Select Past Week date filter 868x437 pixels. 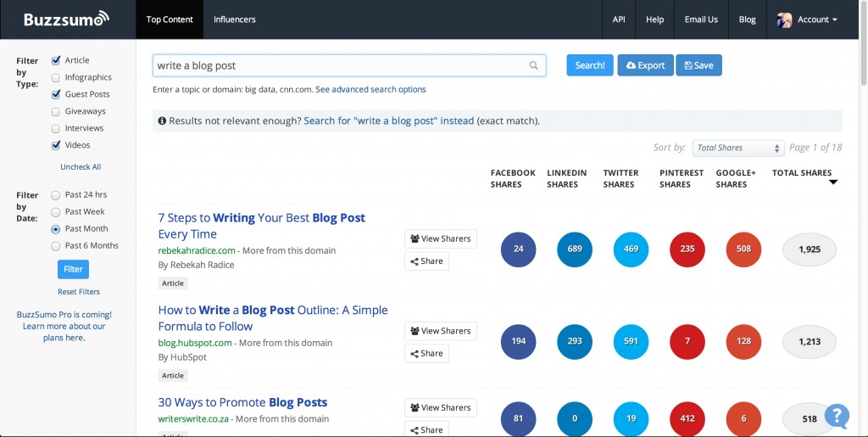55,212
